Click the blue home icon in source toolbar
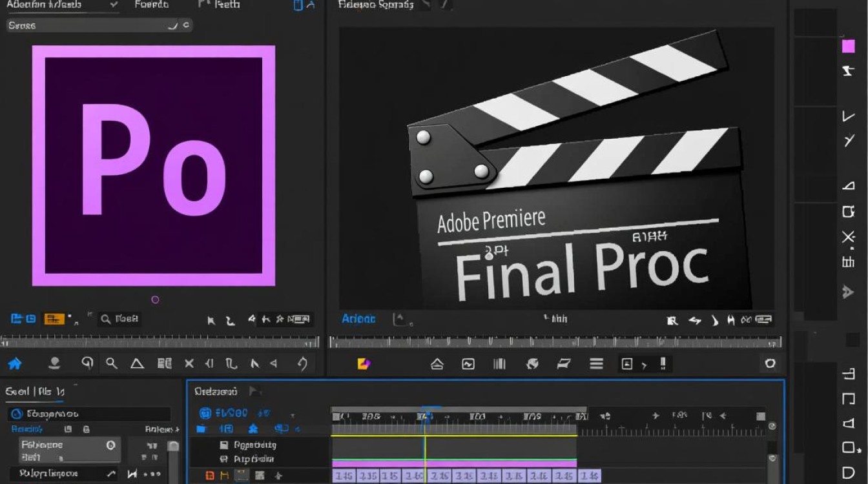The height and width of the screenshot is (484, 868). (x=14, y=363)
